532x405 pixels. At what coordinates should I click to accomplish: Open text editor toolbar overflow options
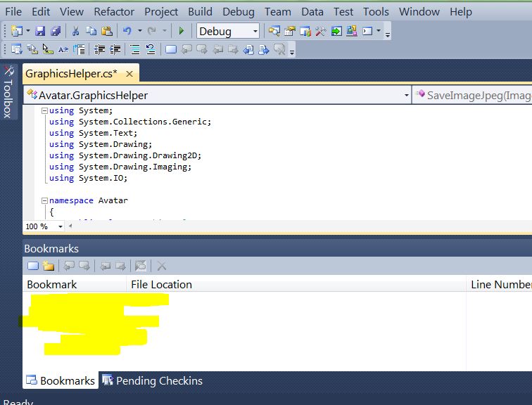tap(292, 52)
